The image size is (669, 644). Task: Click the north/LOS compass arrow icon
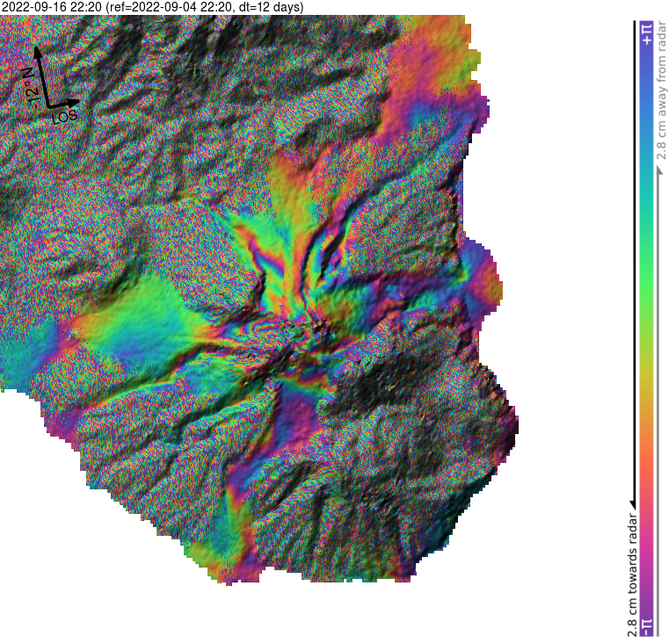point(55,77)
